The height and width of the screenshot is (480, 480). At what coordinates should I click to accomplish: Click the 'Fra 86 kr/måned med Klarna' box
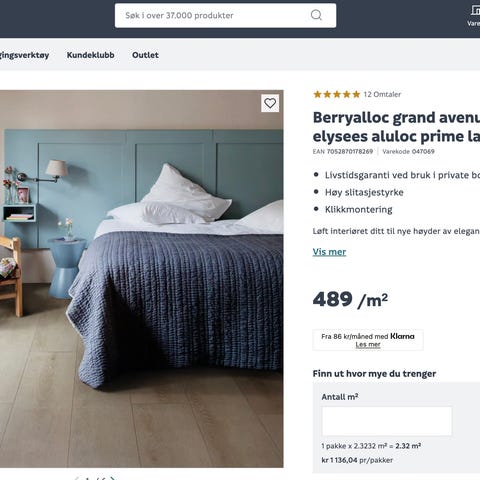368,340
